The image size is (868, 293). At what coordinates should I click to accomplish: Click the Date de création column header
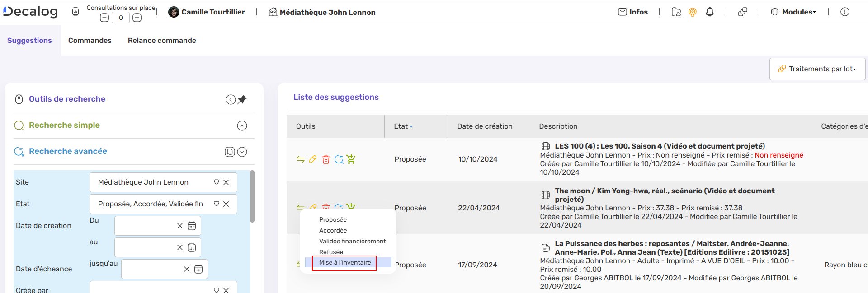coord(485,126)
